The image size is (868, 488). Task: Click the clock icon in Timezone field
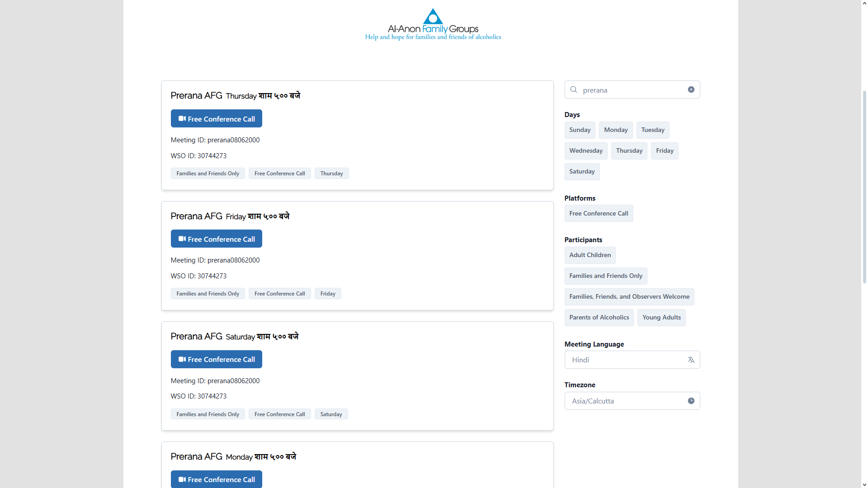click(x=691, y=401)
